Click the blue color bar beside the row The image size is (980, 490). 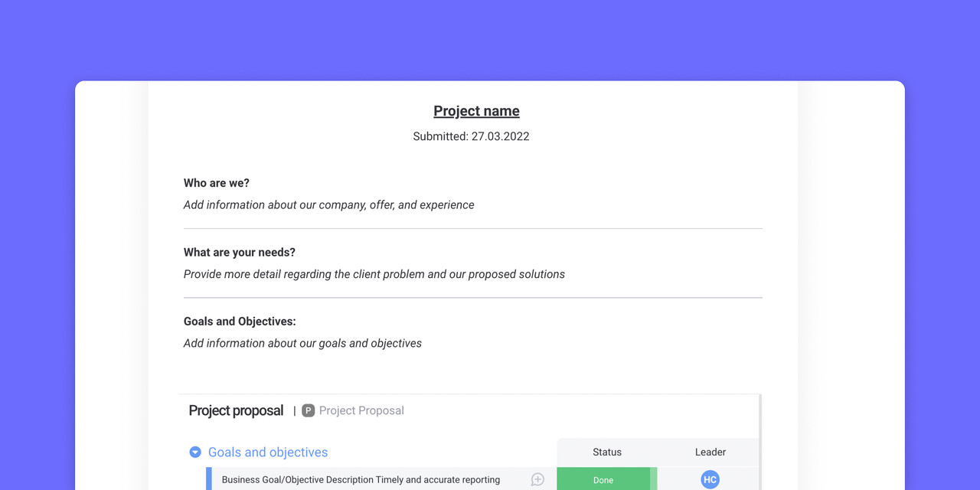(209, 479)
